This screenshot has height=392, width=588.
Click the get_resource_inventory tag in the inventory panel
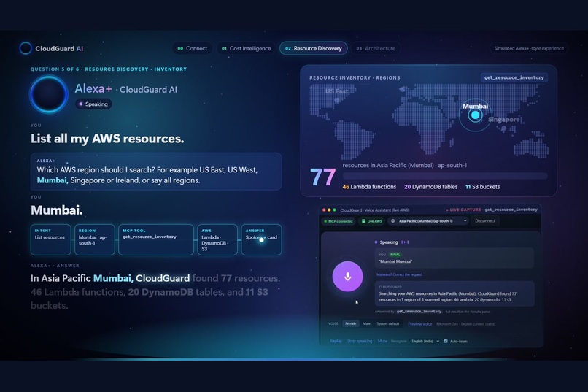[x=514, y=77]
